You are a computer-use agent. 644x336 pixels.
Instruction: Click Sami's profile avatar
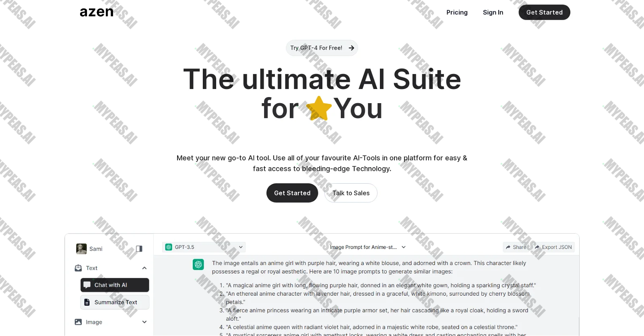tap(81, 249)
